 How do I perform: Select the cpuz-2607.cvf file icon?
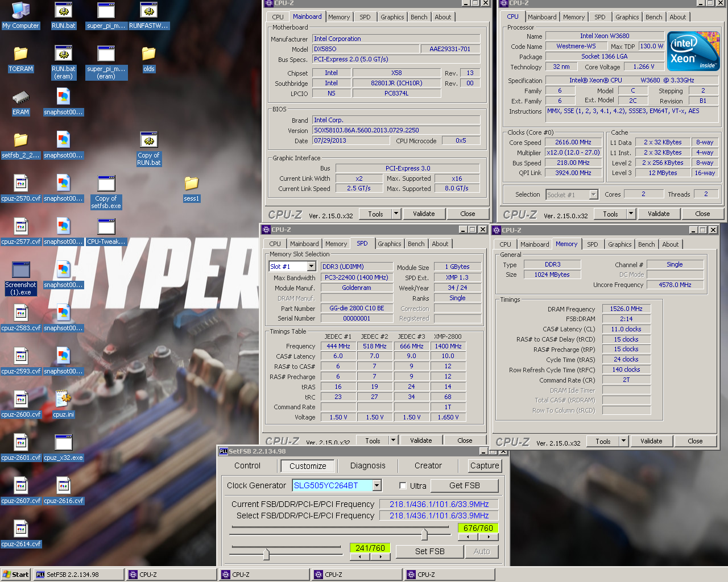point(21,490)
